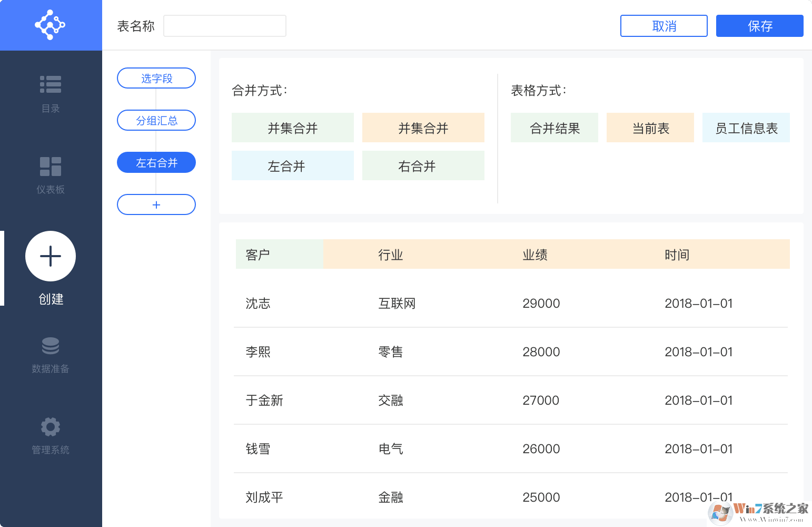
Task: Select the highlighted 并集合并 option
Action: tap(423, 128)
